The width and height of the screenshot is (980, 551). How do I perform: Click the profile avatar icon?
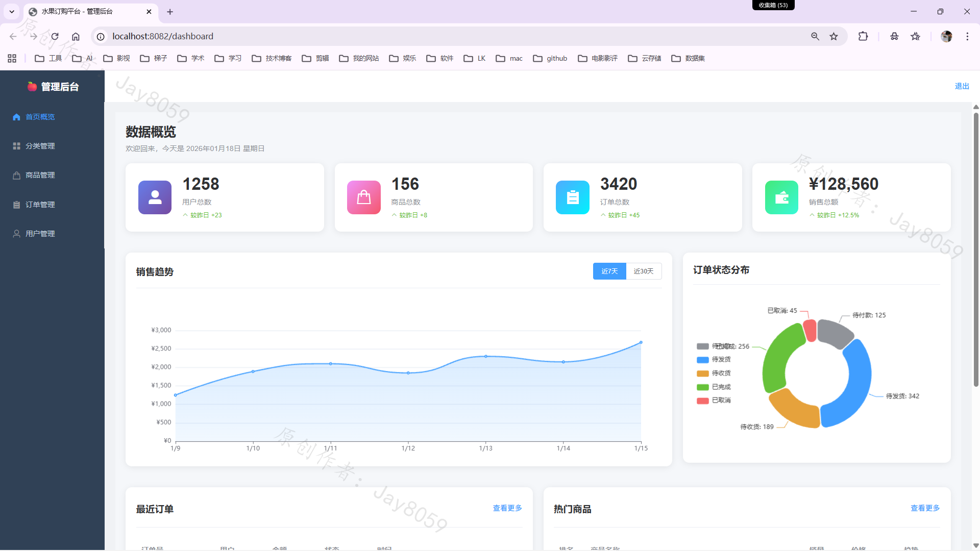[x=946, y=36]
